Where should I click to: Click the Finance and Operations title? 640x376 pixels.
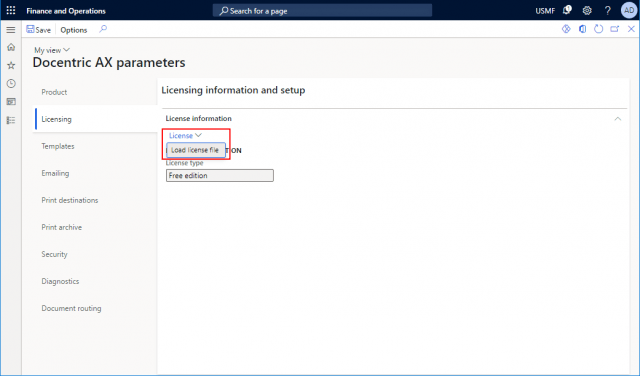point(66,11)
